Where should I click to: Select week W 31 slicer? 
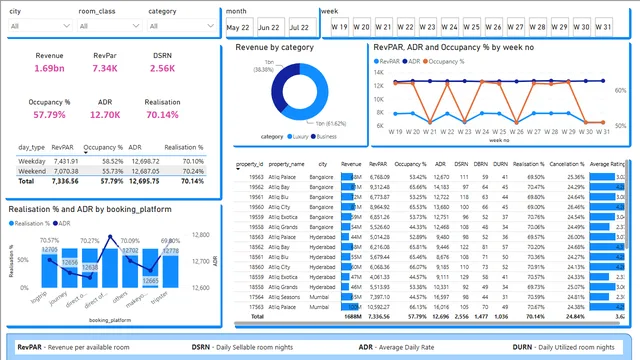pos(604,27)
